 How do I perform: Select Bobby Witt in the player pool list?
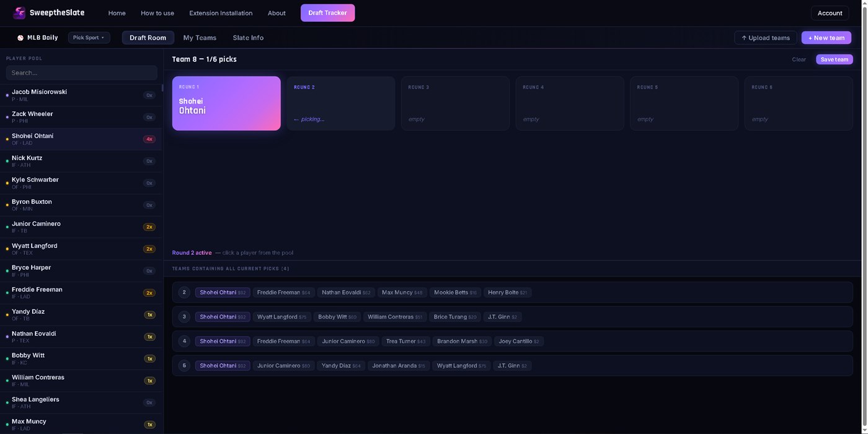tap(81, 359)
